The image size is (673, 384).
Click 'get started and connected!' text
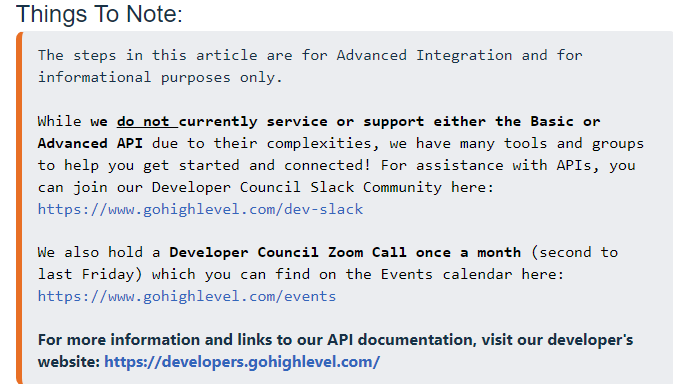tap(257, 166)
